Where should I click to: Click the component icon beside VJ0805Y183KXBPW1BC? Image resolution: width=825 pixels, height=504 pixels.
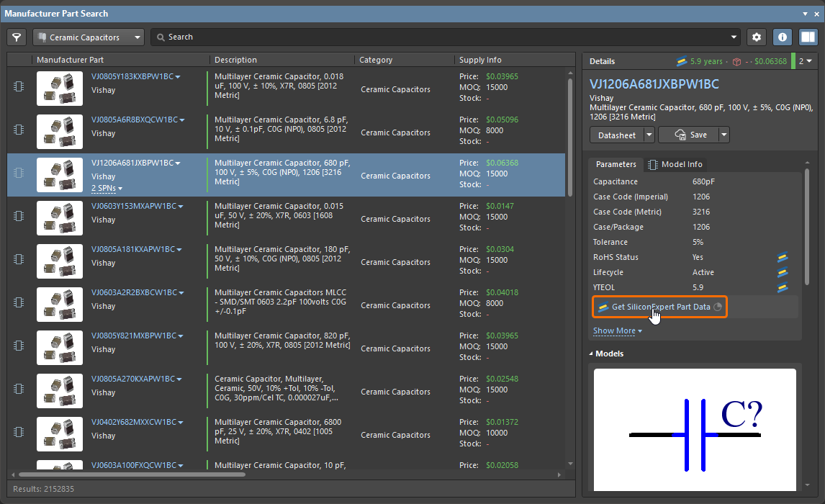click(x=19, y=86)
